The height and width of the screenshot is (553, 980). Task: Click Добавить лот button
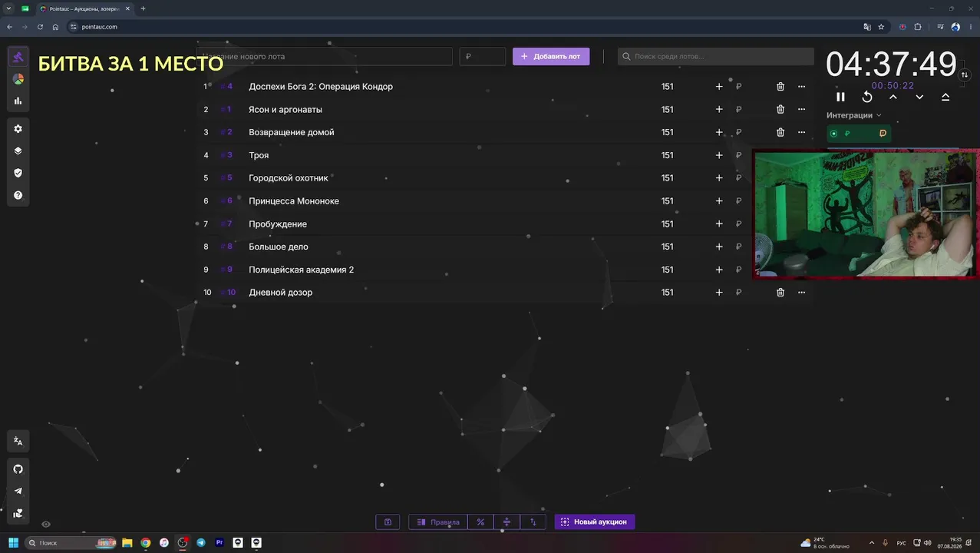tap(551, 56)
